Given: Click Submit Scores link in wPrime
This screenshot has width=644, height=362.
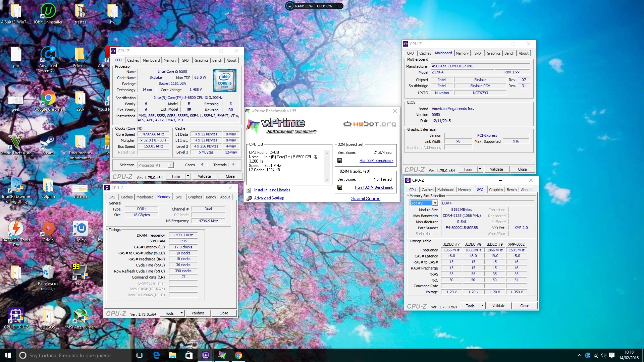Looking at the screenshot, I should click(x=366, y=198).
